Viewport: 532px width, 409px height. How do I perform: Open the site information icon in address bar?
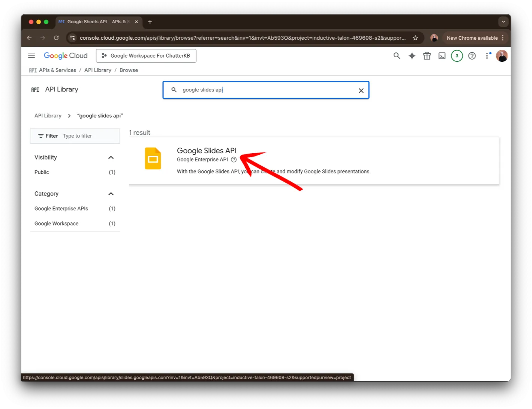[x=72, y=38]
